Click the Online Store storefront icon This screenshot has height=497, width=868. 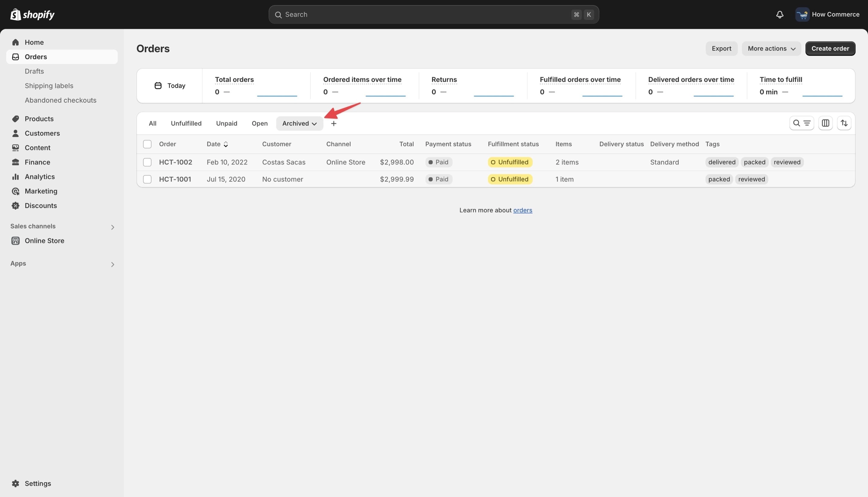point(15,241)
